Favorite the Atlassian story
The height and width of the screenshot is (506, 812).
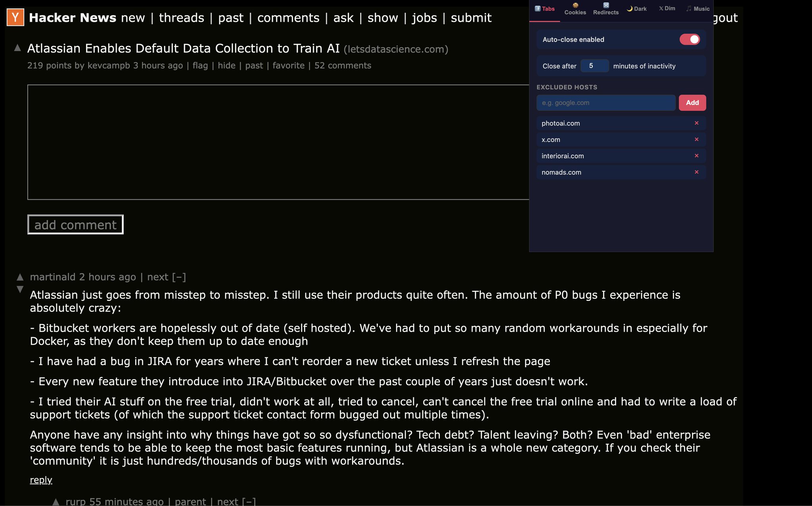(x=289, y=65)
